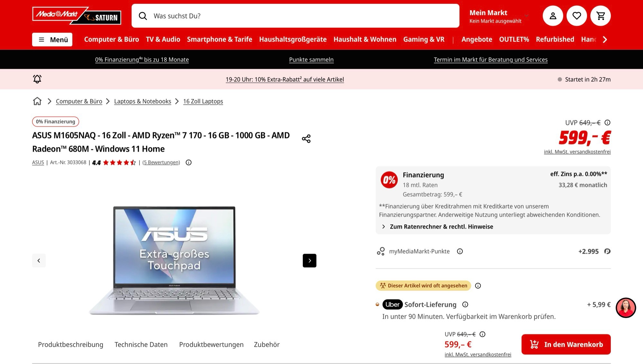This screenshot has height=364, width=643.
Task: Click '+ 5,99 €' delivery fee
Action: coord(599,305)
